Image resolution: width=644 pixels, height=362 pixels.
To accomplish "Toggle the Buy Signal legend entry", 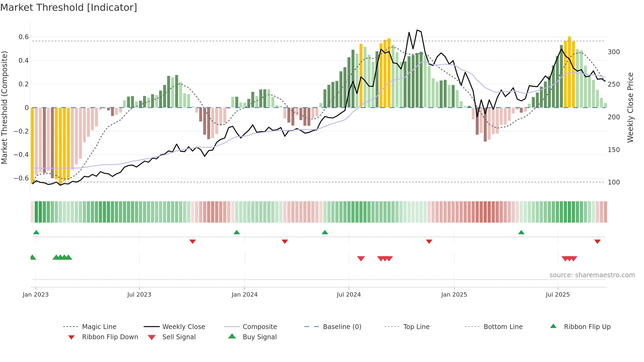I will 252,337.
